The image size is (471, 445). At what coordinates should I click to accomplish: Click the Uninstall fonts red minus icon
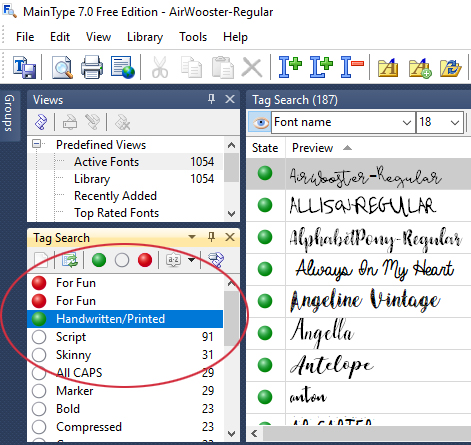point(352,67)
